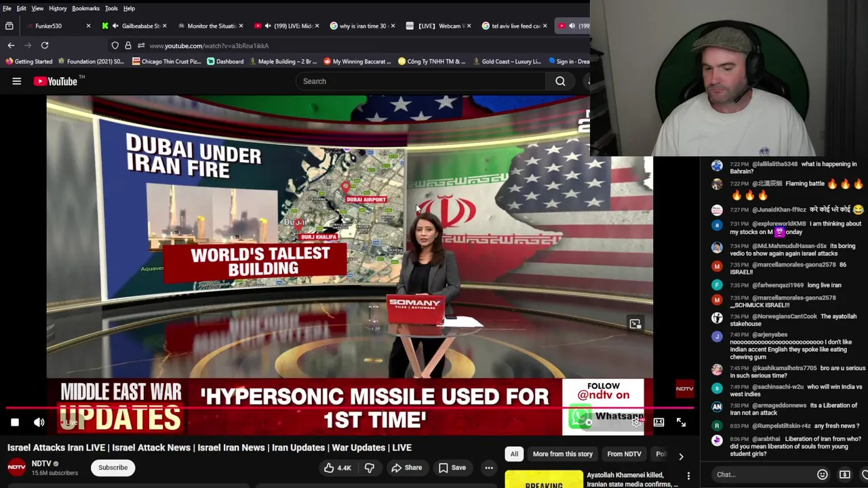Viewport: 868px width, 488px height.
Task: Switch to 'tel aviv live feed' tab
Action: [x=515, y=26]
